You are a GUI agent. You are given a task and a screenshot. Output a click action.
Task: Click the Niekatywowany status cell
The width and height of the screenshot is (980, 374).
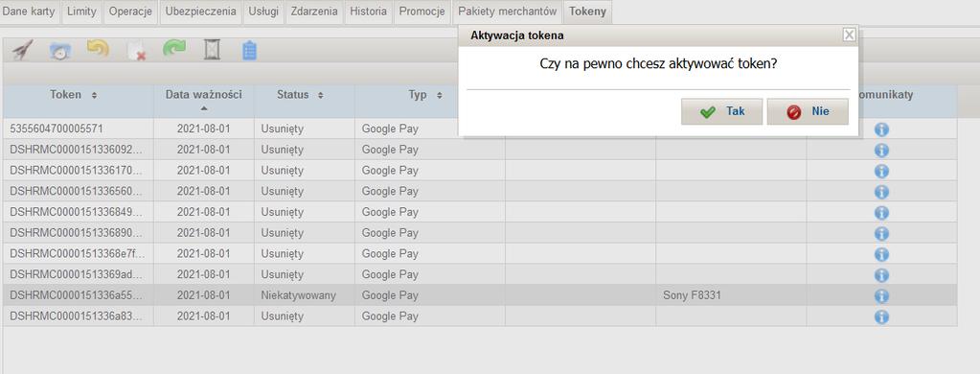[x=305, y=295]
